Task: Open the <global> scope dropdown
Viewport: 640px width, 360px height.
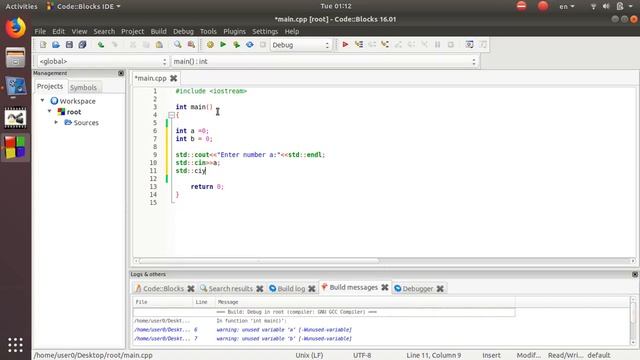Action: (x=102, y=61)
